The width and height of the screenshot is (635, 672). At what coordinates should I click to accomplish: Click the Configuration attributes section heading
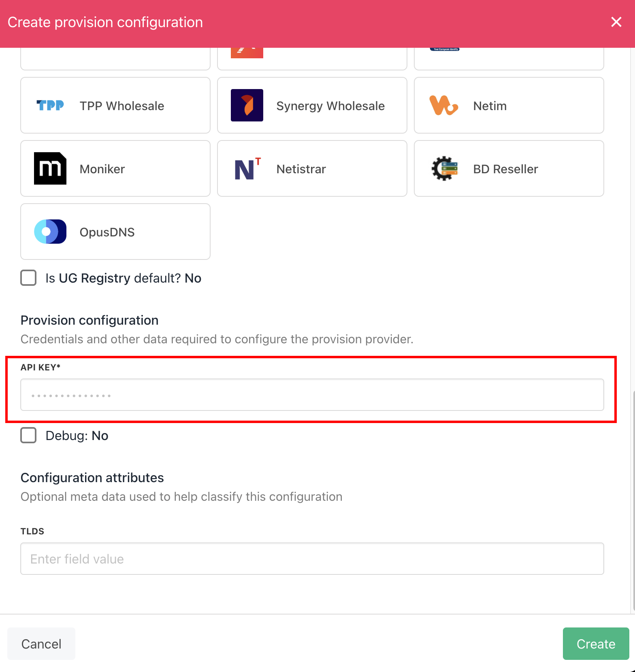coord(92,478)
